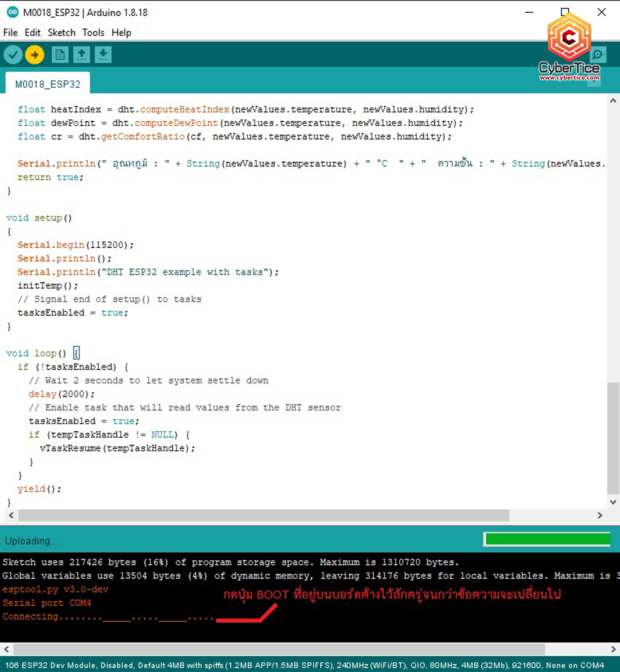The width and height of the screenshot is (620, 672).
Task: Click the editor's vertical scrollbar up arrow
Action: click(613, 100)
